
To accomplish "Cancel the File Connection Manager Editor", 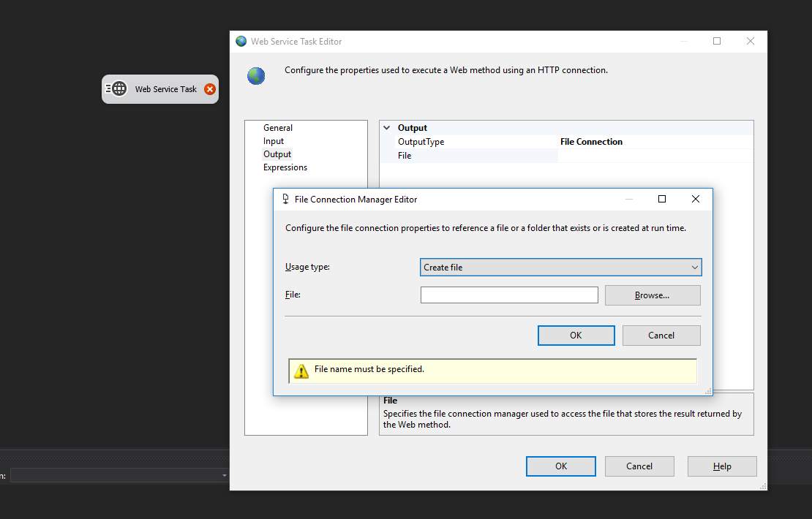I will tap(661, 336).
